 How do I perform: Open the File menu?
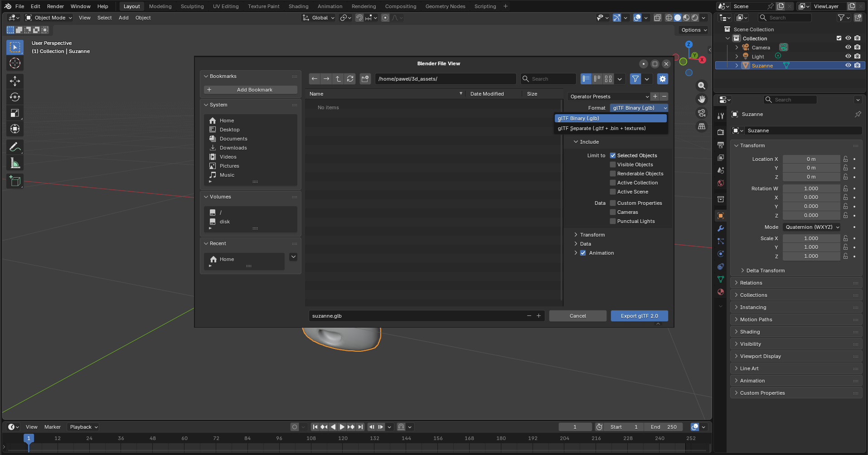[19, 6]
